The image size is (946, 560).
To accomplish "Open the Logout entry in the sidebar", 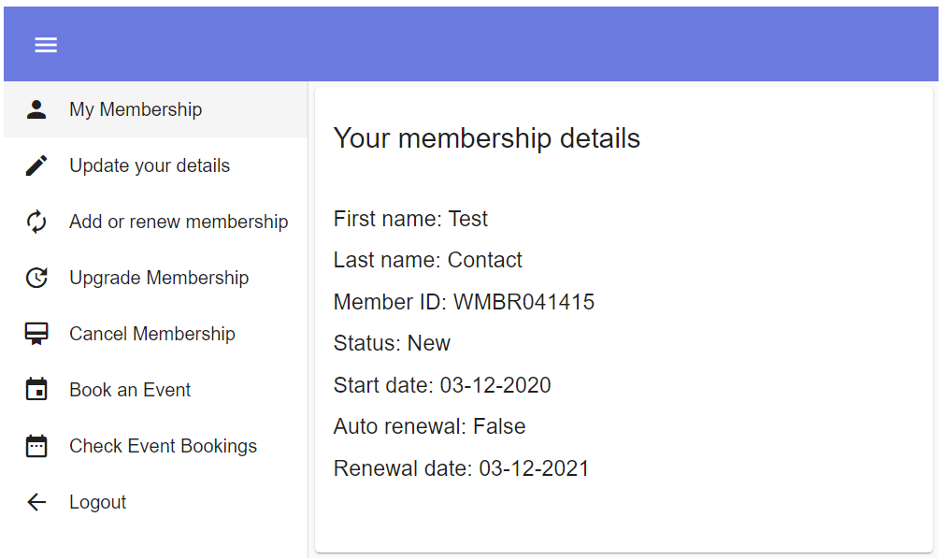I will tap(98, 502).
